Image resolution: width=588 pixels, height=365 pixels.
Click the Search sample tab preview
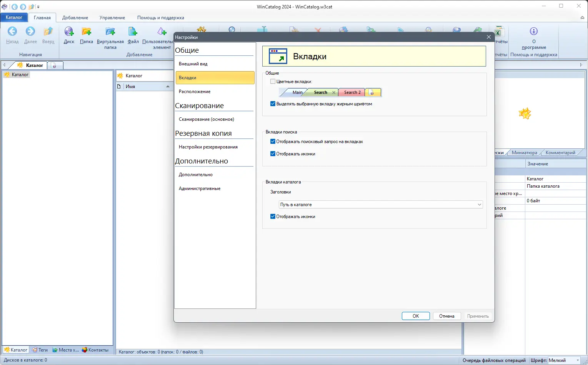tap(320, 92)
